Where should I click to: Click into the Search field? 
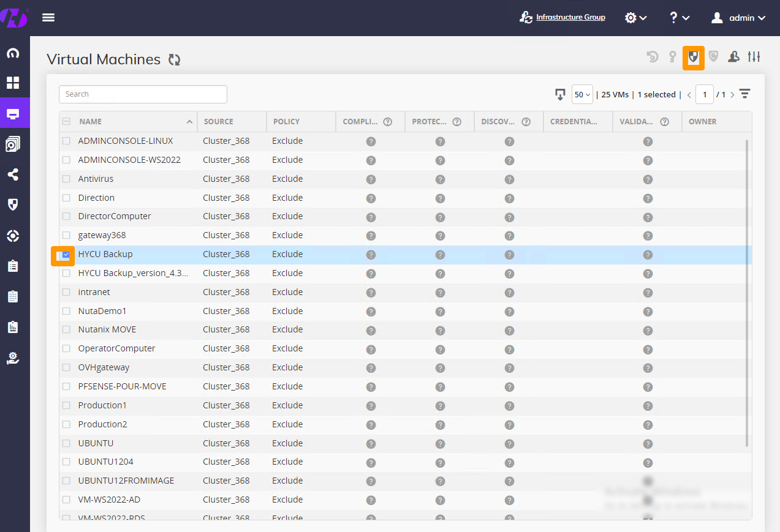click(x=143, y=94)
